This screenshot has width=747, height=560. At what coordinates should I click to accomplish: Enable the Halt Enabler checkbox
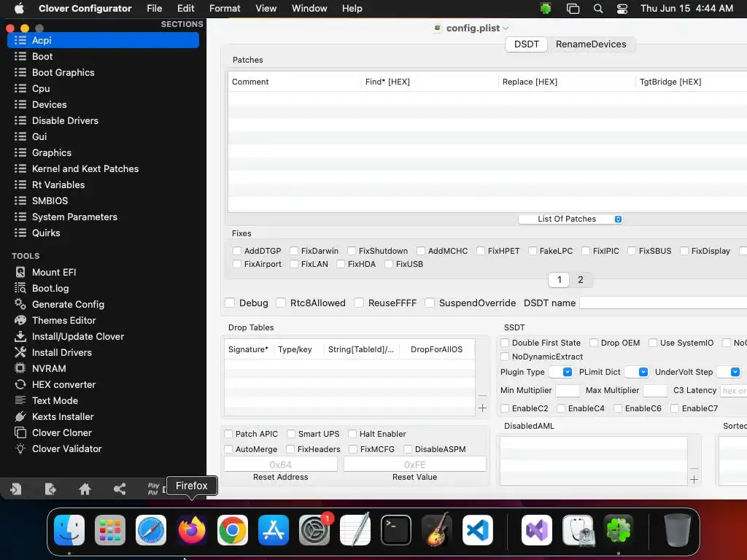352,434
